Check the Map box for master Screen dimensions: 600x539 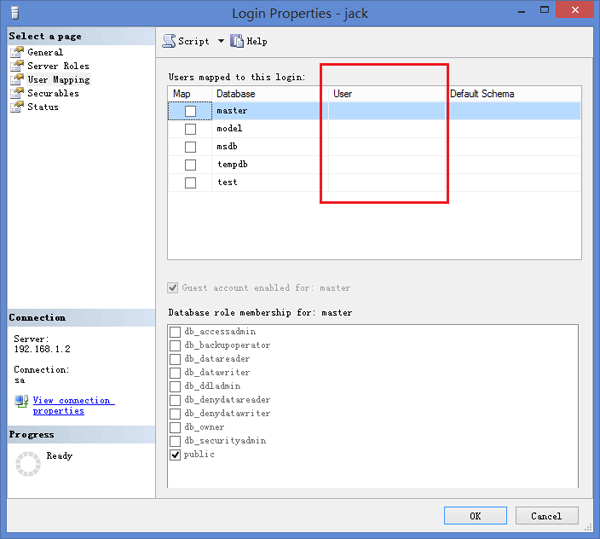coord(190,111)
